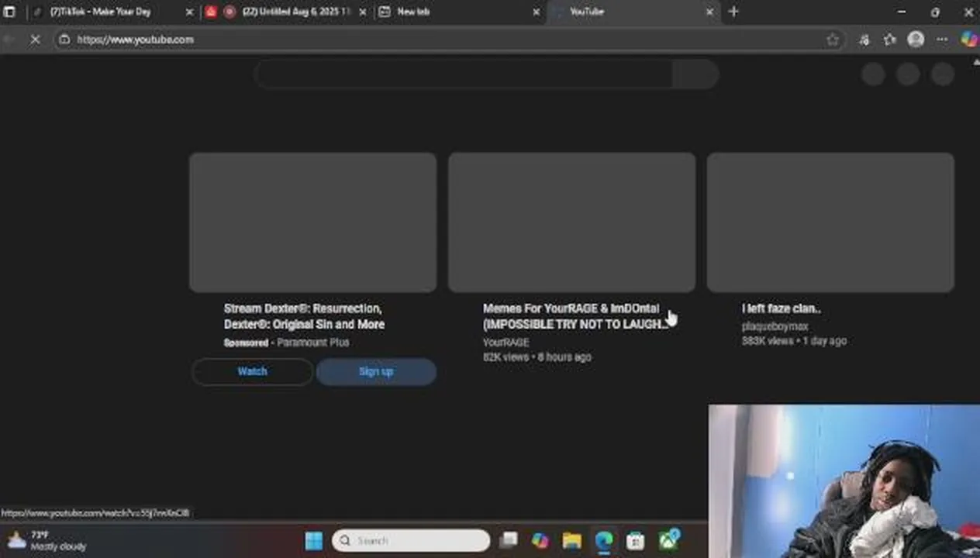980x558 pixels.
Task: Click the YouTube search box placeholder
Action: 464,74
